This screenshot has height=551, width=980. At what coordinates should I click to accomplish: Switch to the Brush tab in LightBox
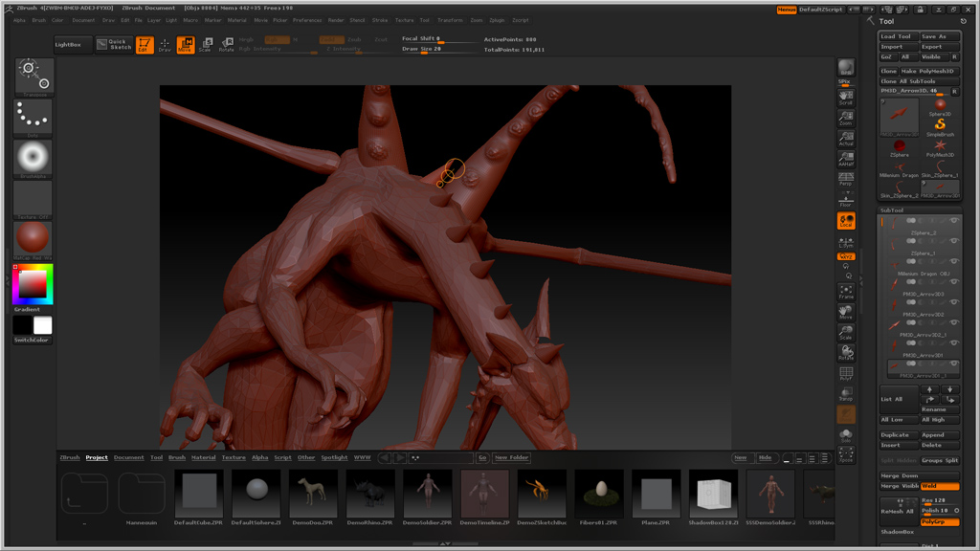coord(177,457)
